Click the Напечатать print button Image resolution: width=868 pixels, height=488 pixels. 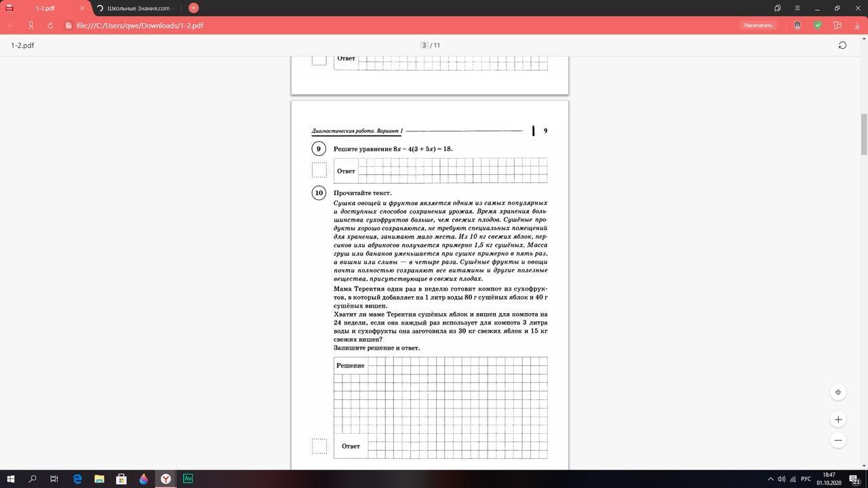coord(758,25)
